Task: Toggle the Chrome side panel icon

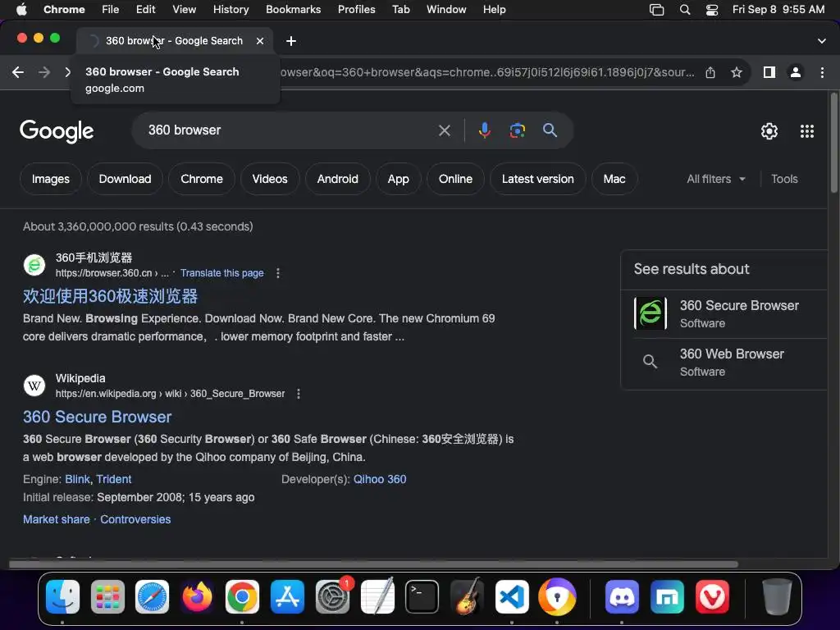Action: [x=769, y=72]
